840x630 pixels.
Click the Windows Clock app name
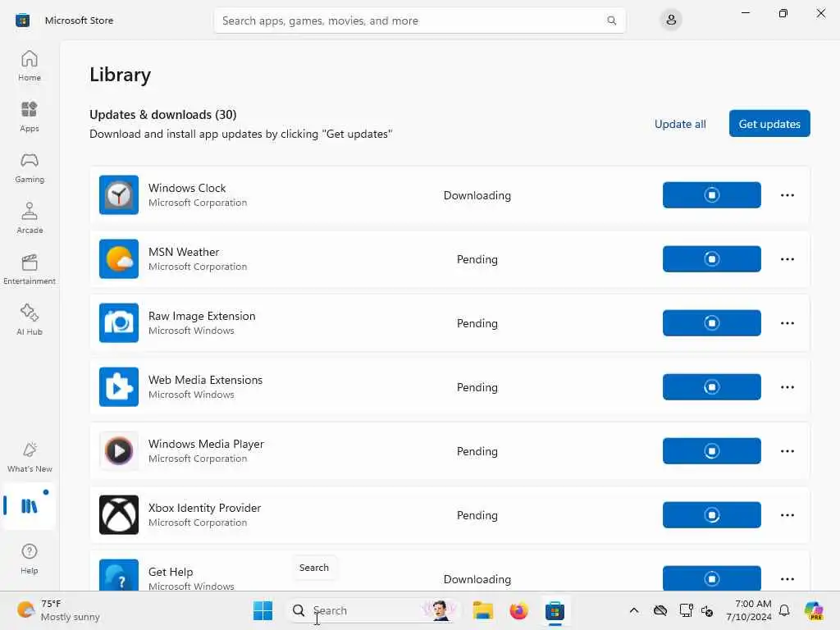187,188
